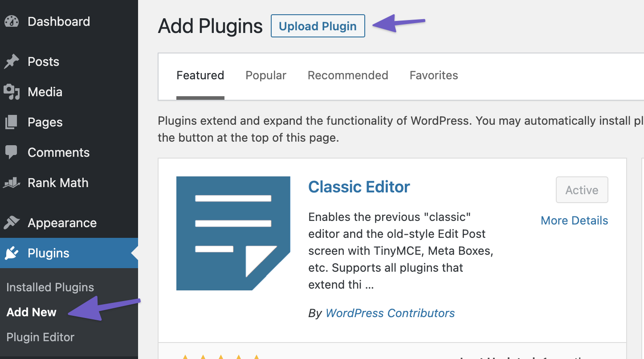644x359 pixels.
Task: Click the Appearance paintbrush icon
Action: pyautogui.click(x=12, y=222)
